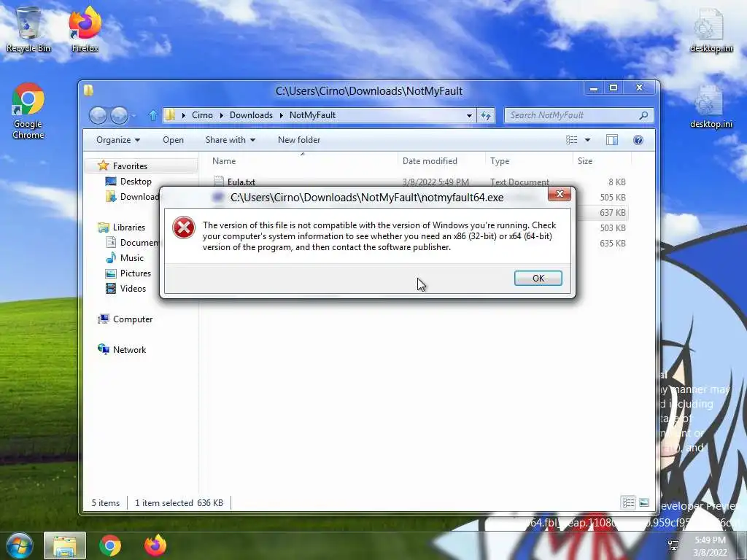Select the 635 KB file row
Screen dimensions: 747x560
coord(613,243)
